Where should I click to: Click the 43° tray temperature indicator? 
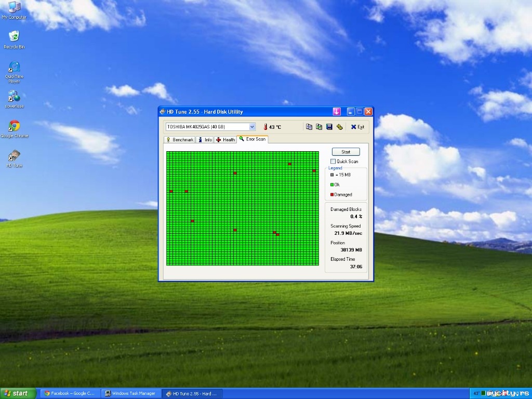coord(476,394)
